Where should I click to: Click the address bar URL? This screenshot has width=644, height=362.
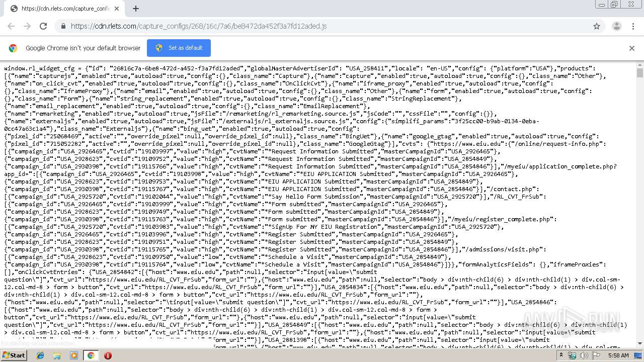coord(199,26)
